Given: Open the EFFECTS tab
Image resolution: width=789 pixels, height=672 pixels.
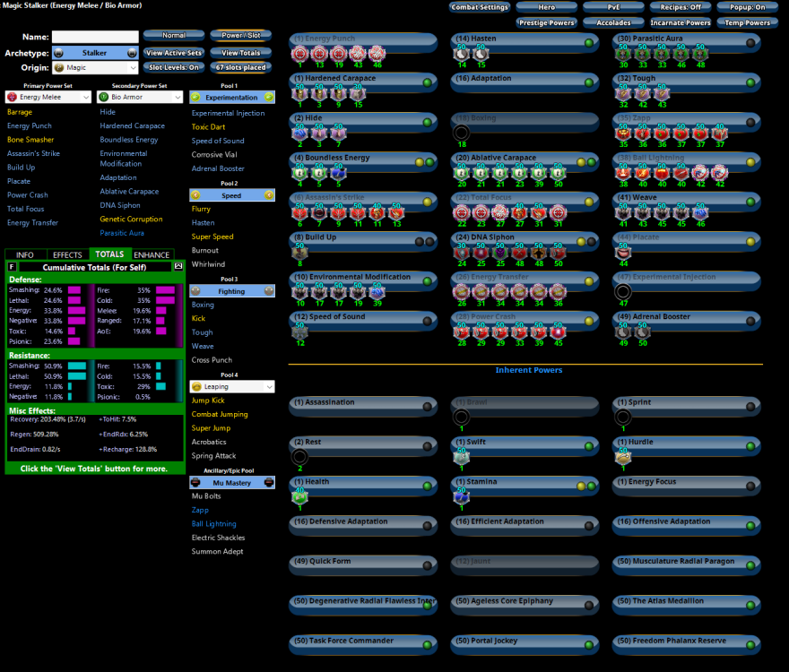Looking at the screenshot, I should coord(66,254).
